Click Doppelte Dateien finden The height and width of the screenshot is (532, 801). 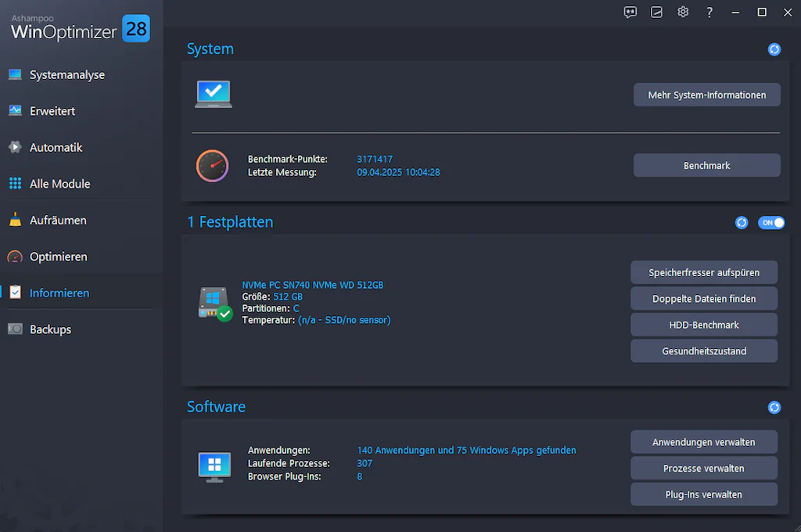pyautogui.click(x=704, y=298)
